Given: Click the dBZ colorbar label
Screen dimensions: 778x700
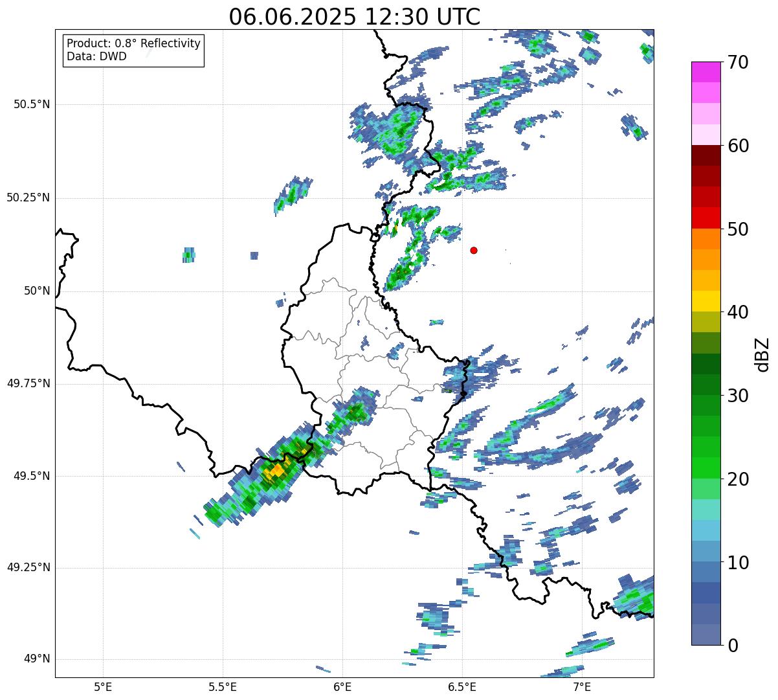Looking at the screenshot, I should coord(762,354).
